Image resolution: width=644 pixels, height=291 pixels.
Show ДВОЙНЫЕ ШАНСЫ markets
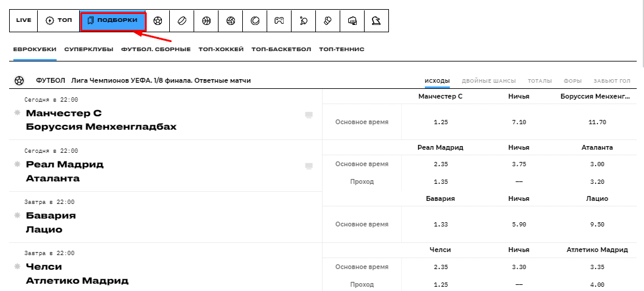pos(488,81)
